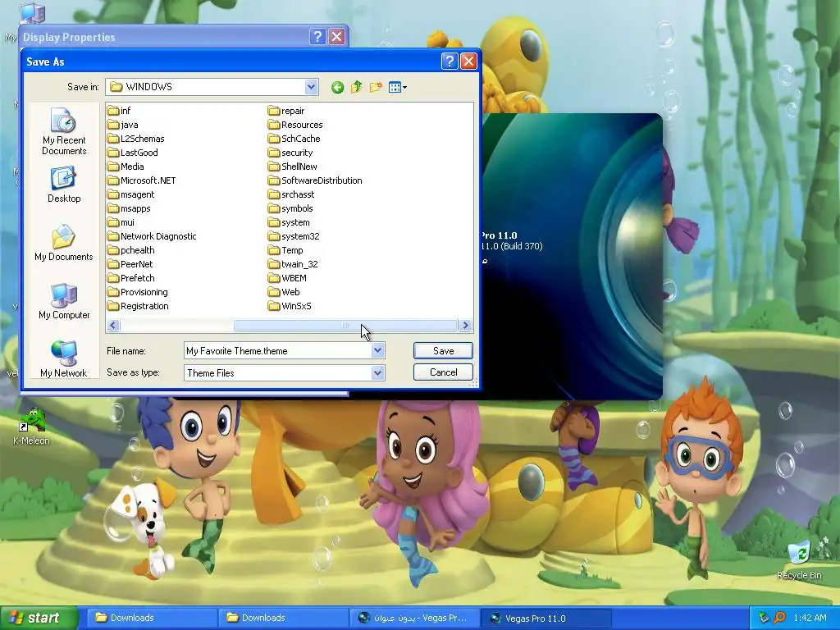Click the horizontal scrollbar thumb
Viewport: 840px width, 630px height.
[345, 325]
